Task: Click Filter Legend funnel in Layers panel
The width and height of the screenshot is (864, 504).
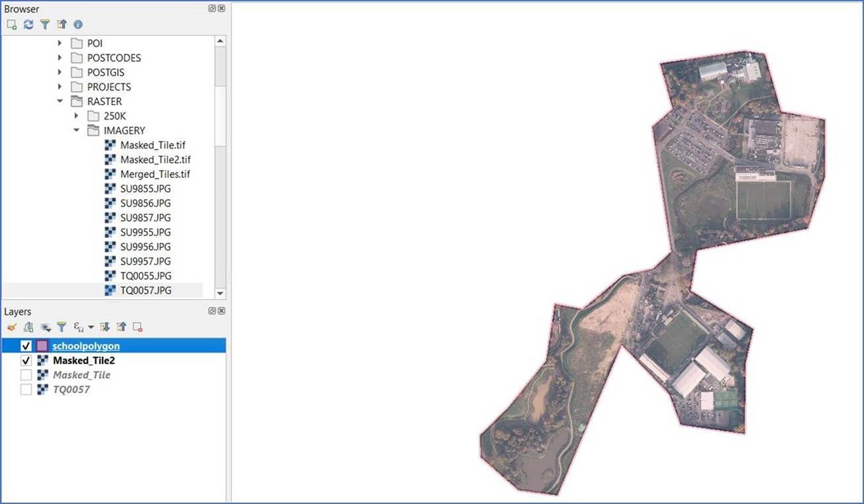Action: pos(62,327)
